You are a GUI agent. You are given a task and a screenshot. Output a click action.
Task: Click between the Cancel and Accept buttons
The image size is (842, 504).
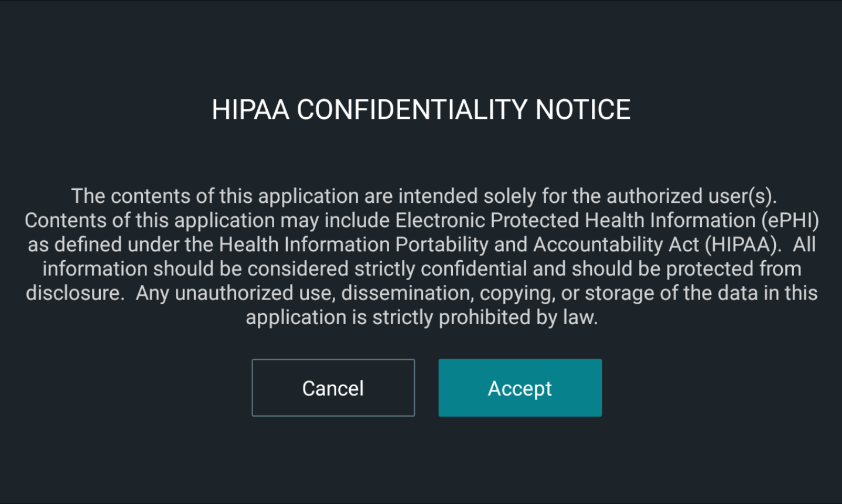(x=426, y=387)
